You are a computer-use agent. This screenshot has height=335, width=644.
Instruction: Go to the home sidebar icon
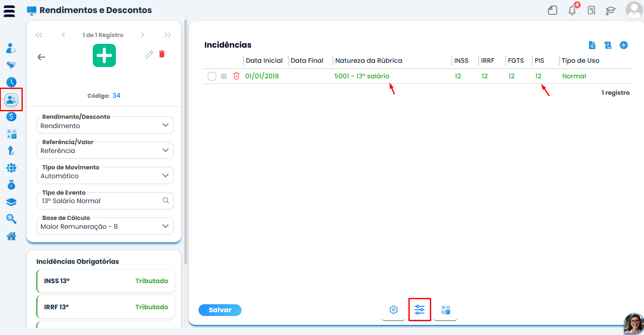[11, 236]
